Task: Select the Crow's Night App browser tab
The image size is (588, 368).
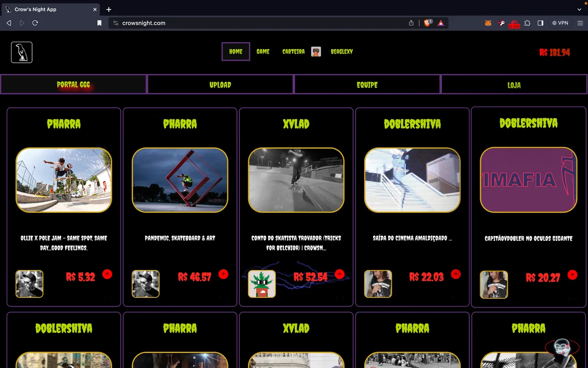Action: point(51,9)
